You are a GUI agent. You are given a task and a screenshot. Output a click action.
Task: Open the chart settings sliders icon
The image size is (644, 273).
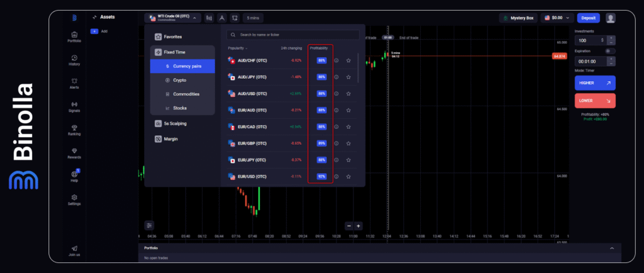(x=149, y=225)
